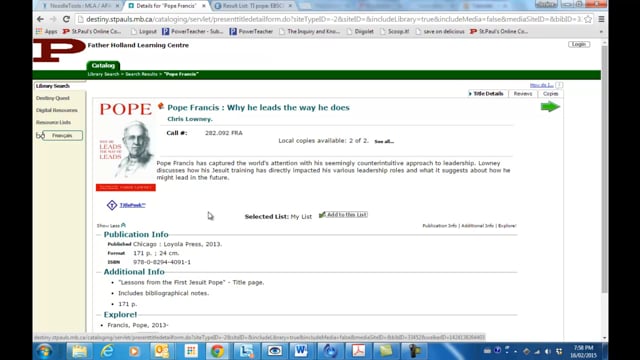Go to the next title with green arrow

(550, 107)
